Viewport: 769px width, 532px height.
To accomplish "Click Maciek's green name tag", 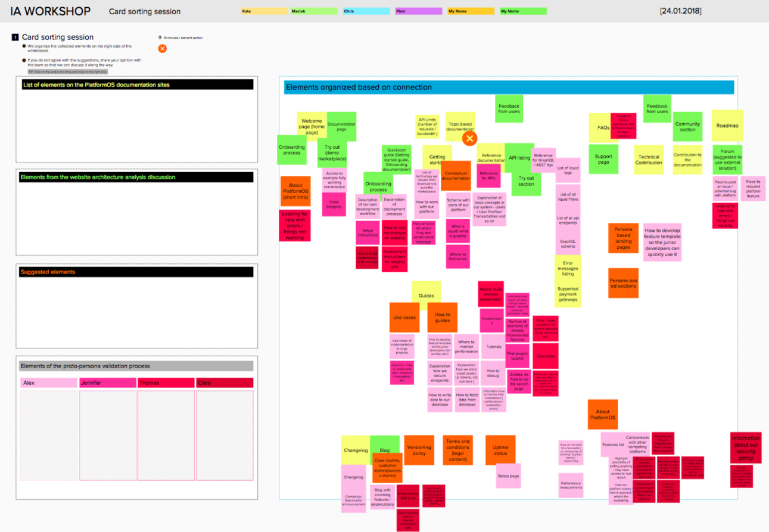I will pos(313,11).
